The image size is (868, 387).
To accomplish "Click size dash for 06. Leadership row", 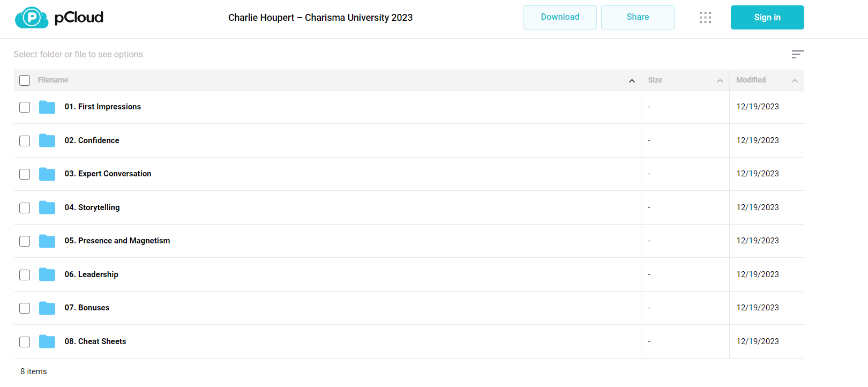I will (649, 274).
